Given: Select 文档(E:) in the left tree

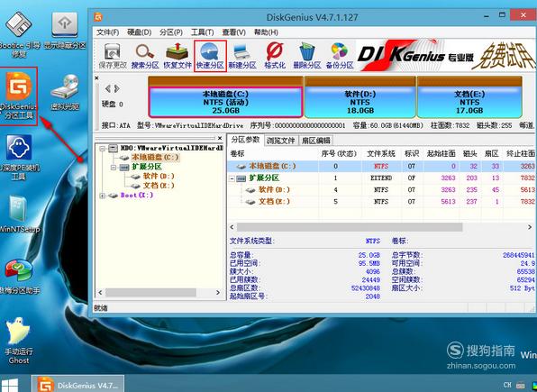Looking at the screenshot, I should coord(159,186).
